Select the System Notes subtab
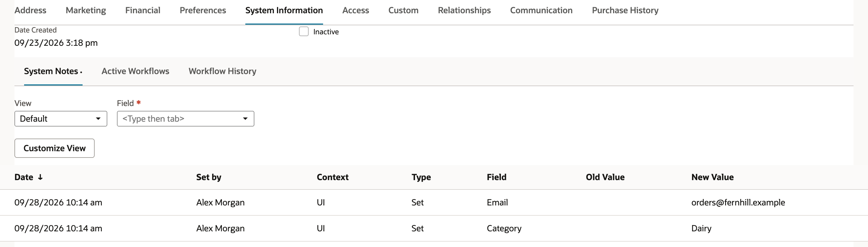 click(x=53, y=71)
